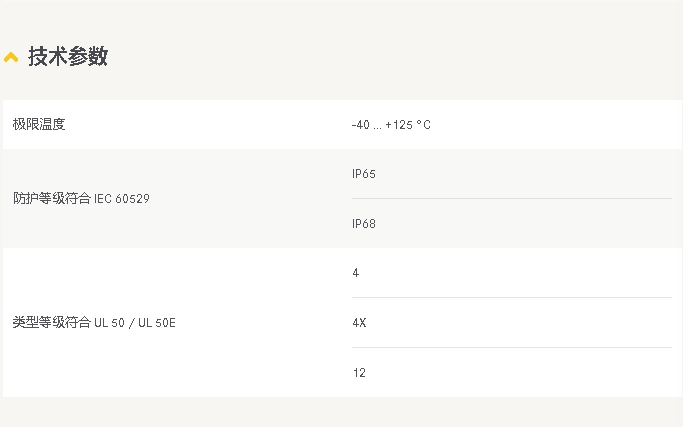Click the divider line between IP65 and IP68
This screenshot has height=427, width=683.
click(512, 198)
